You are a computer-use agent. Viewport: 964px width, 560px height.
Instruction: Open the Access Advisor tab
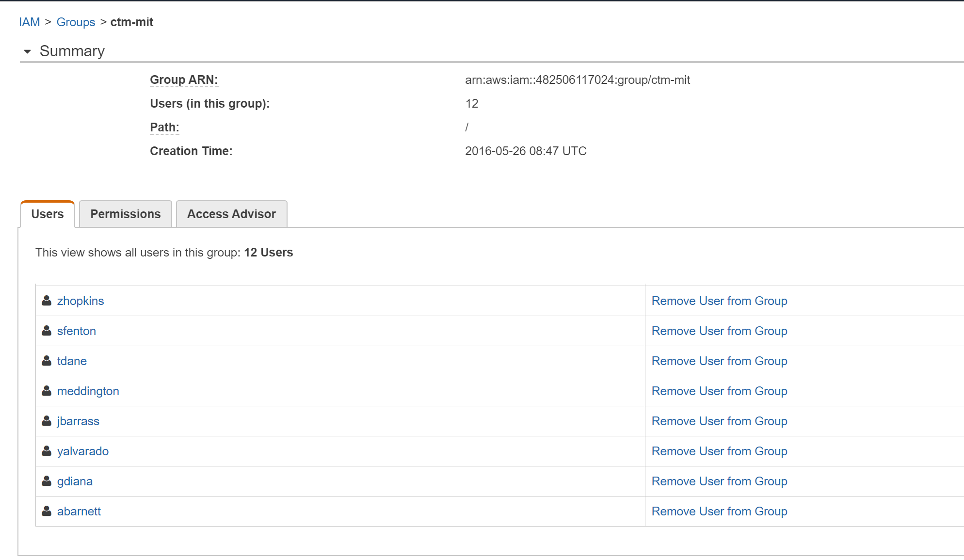[x=231, y=214]
